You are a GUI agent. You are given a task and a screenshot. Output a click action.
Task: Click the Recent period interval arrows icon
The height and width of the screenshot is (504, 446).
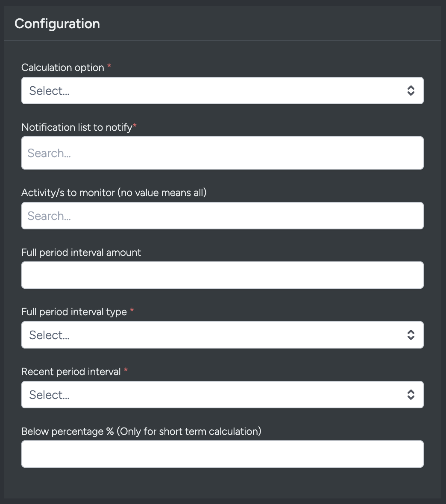(x=411, y=395)
